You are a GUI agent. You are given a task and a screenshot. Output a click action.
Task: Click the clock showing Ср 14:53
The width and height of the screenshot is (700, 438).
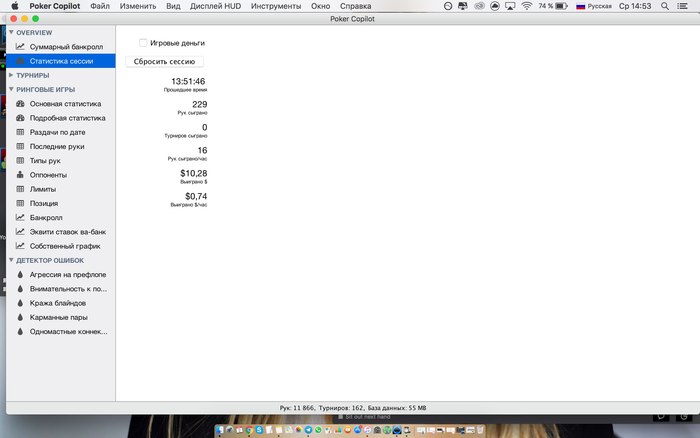coord(635,6)
